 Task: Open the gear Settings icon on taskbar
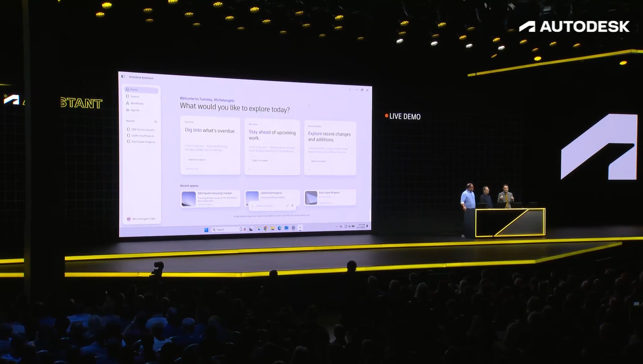click(x=293, y=228)
